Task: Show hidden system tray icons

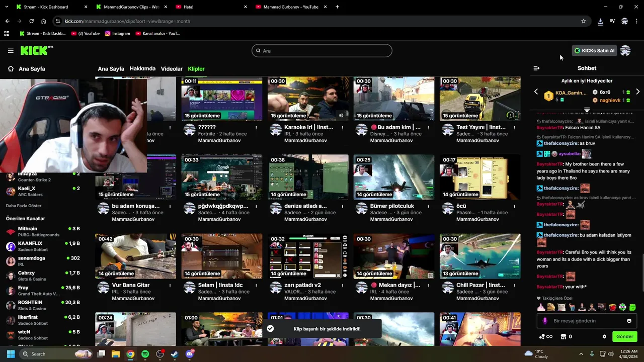Action: point(581,354)
